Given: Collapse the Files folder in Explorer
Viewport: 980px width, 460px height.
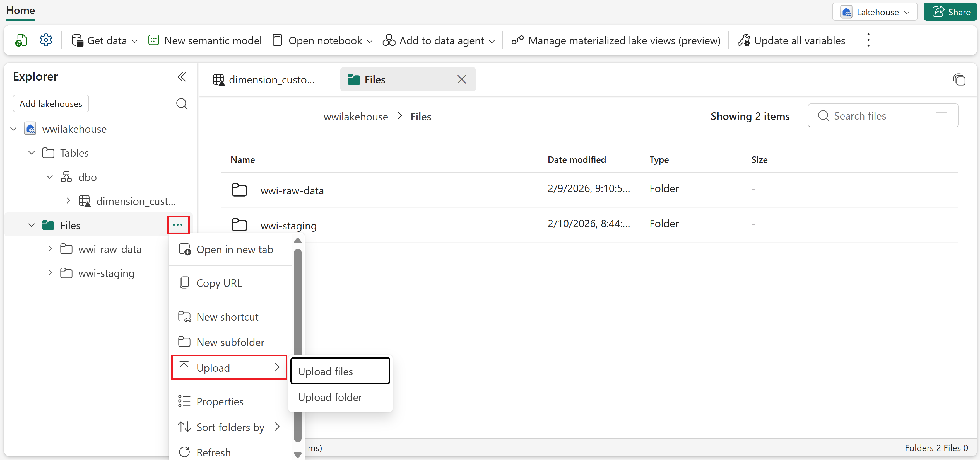Looking at the screenshot, I should click(32, 225).
